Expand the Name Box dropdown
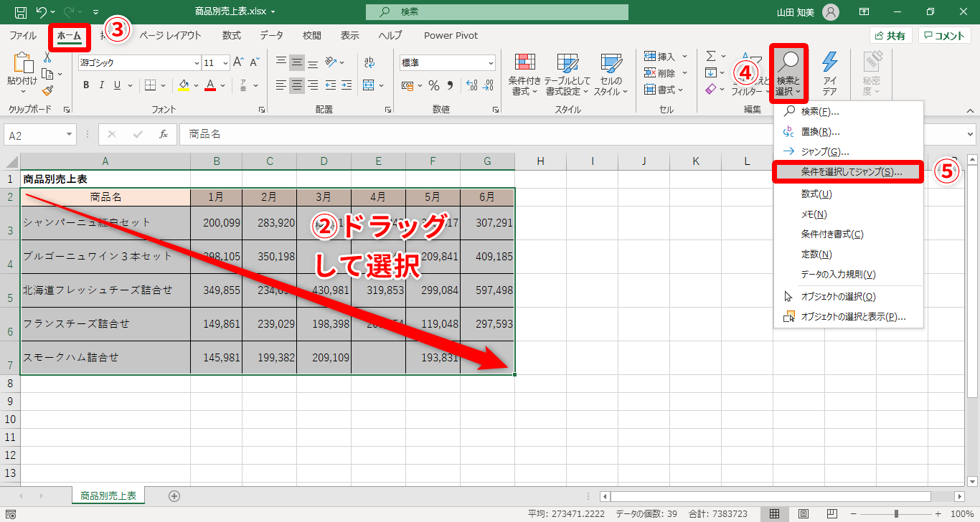Viewport: 980px width, 522px height. pyautogui.click(x=70, y=134)
